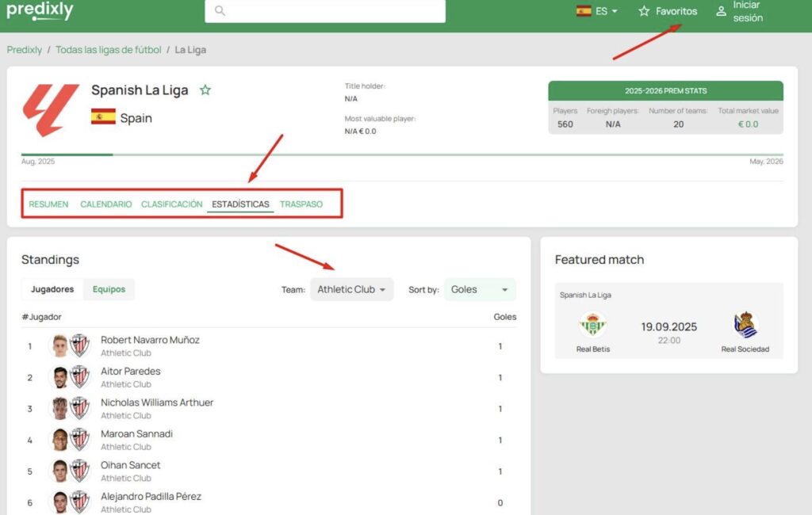Click the search magnifier icon
This screenshot has width=812, height=515.
[220, 11]
